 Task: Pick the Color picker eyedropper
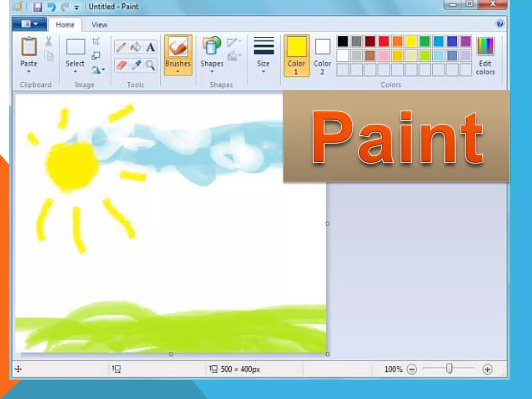point(136,65)
